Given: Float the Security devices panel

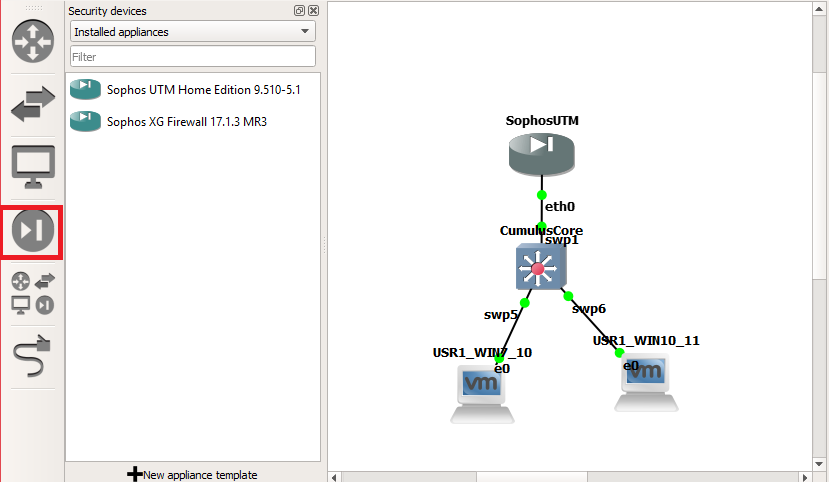Looking at the screenshot, I should tap(299, 11).
